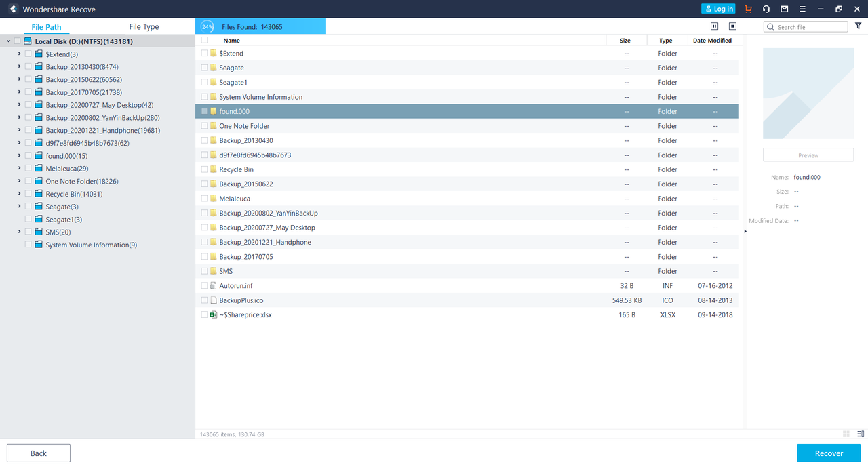Open the hamburger menu in title bar

(x=803, y=9)
